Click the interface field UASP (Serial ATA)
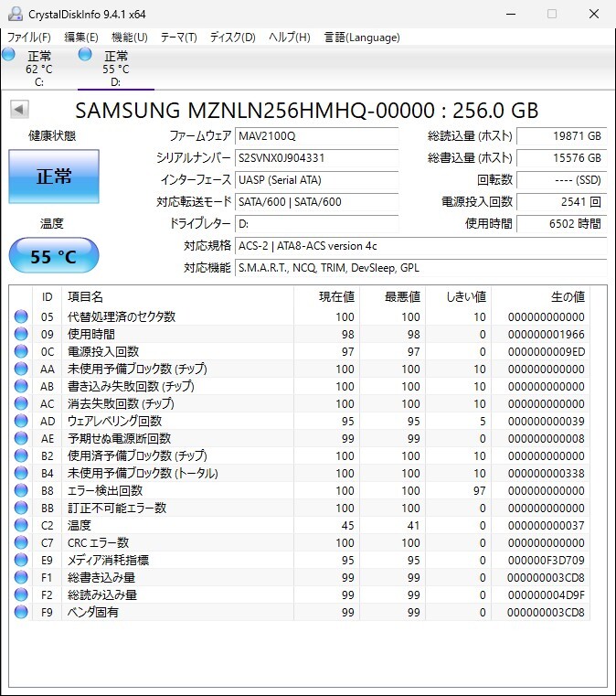 click(x=316, y=180)
